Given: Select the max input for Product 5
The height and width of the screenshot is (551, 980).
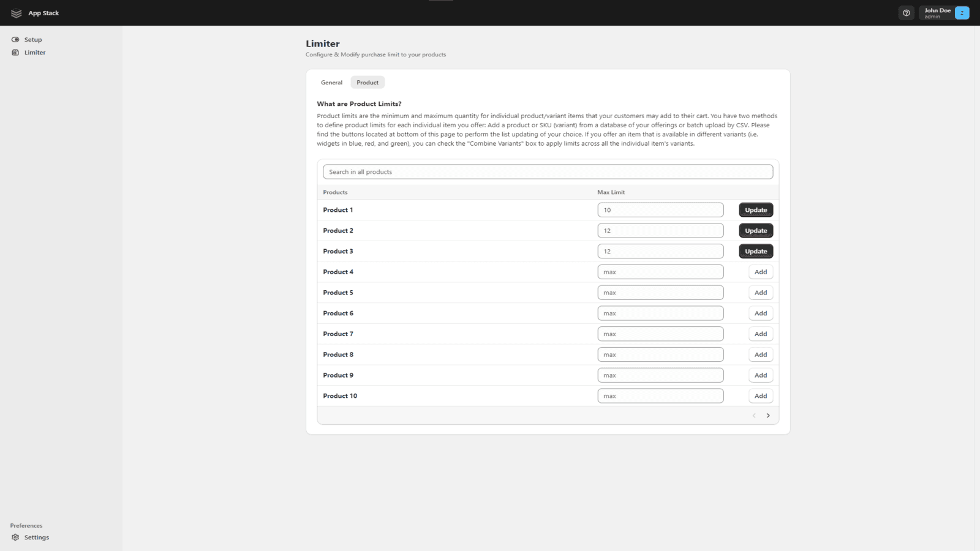Looking at the screenshot, I should (x=660, y=293).
